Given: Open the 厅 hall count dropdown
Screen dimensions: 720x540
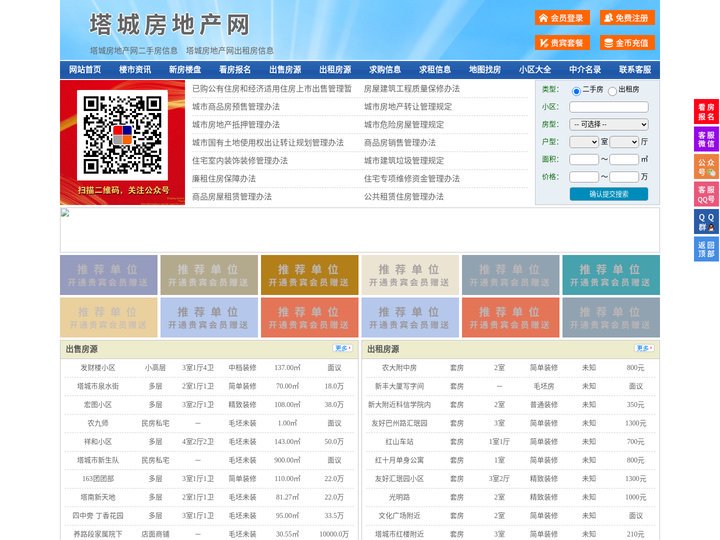Looking at the screenshot, I should [x=624, y=142].
